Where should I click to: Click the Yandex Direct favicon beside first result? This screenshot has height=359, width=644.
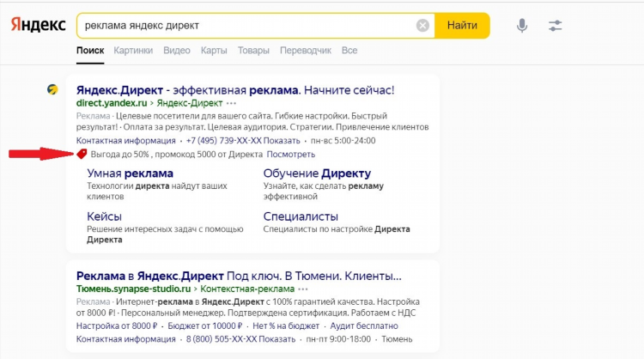tap(52, 89)
